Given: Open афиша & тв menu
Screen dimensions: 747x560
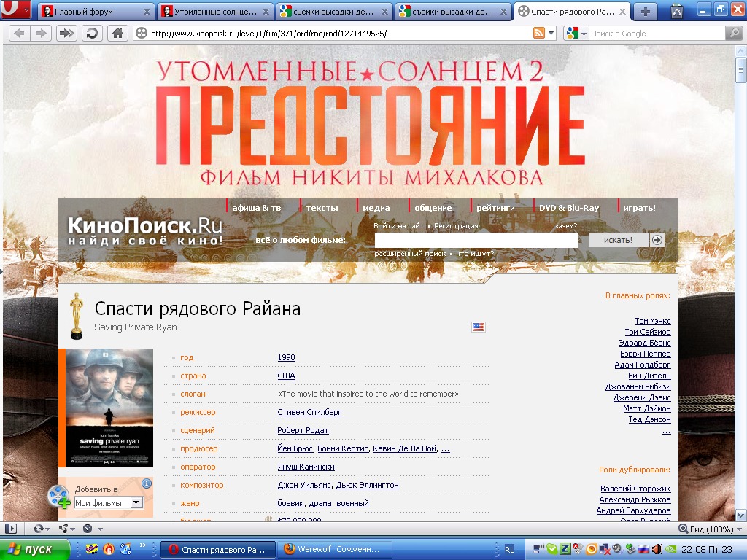Looking at the screenshot, I should [256, 208].
